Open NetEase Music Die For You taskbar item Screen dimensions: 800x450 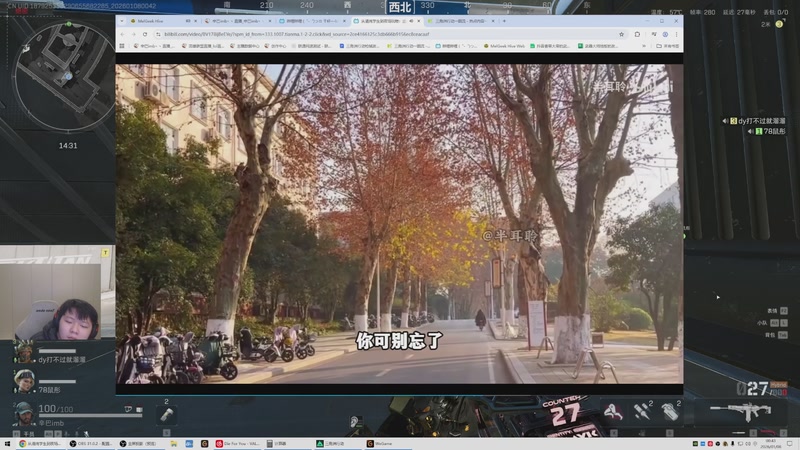pos(238,444)
